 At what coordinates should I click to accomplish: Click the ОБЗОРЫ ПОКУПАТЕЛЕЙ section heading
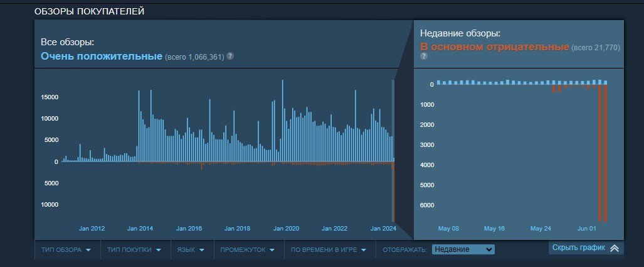tap(89, 11)
